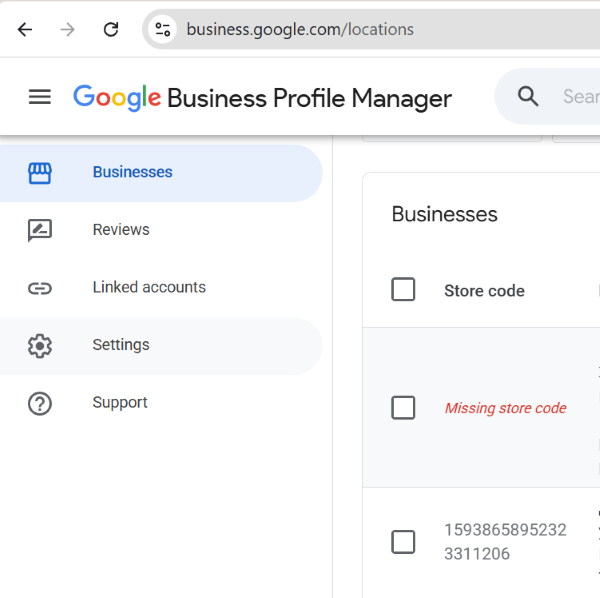Go back with the browser back arrow
Image resolution: width=600 pixels, height=598 pixels.
pyautogui.click(x=25, y=29)
